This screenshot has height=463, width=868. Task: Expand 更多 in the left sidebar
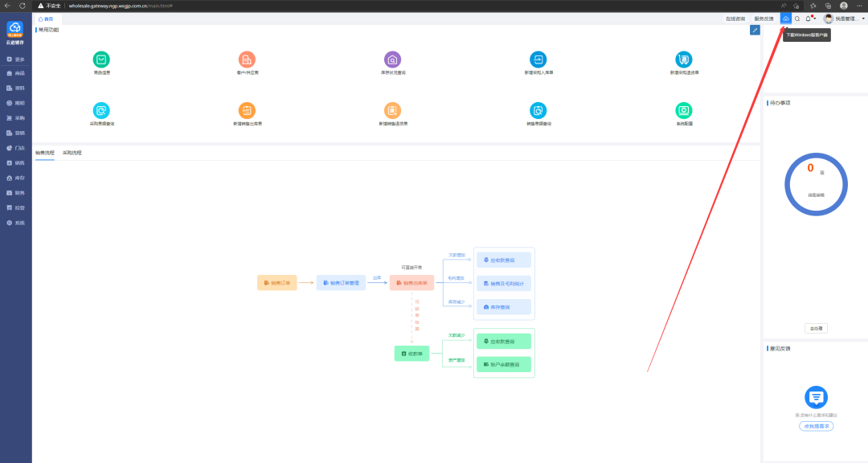16,59
